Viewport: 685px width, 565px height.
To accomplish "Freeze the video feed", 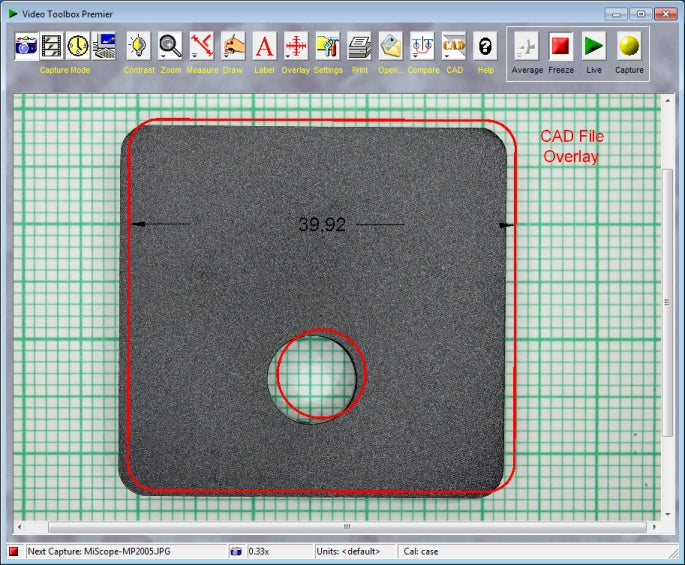I will point(561,46).
